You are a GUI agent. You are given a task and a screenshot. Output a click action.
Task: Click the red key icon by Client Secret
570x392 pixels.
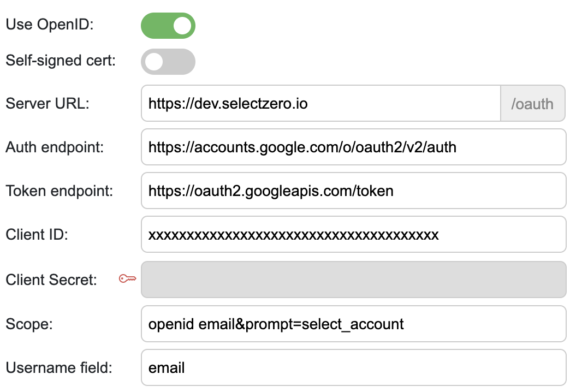[x=128, y=280]
